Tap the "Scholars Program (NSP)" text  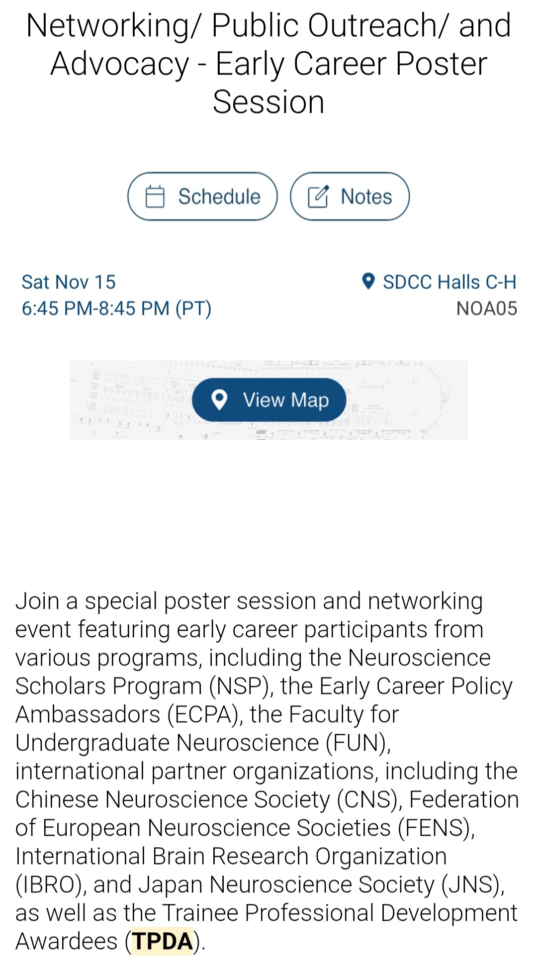coord(142,686)
